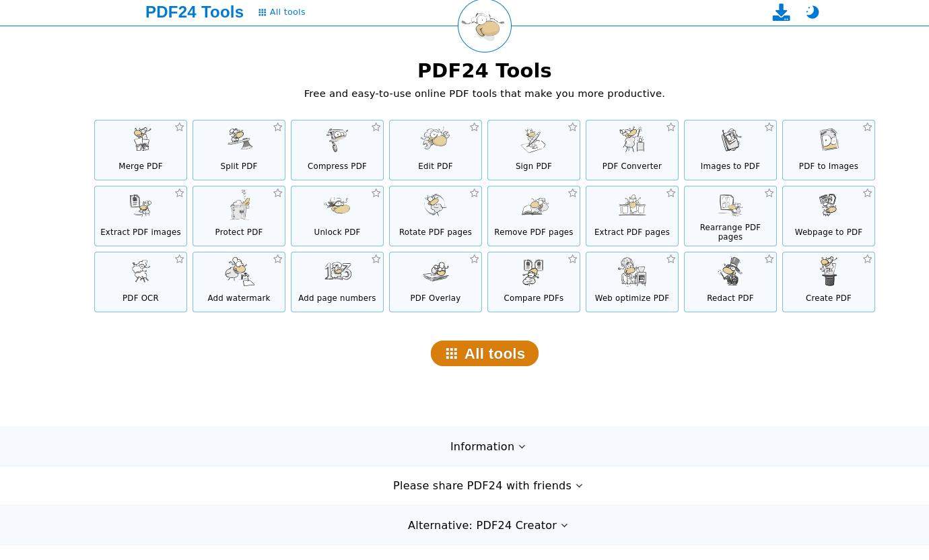Image resolution: width=929 pixels, height=560 pixels.
Task: Click the Web optimize PDF icon
Action: click(632, 271)
